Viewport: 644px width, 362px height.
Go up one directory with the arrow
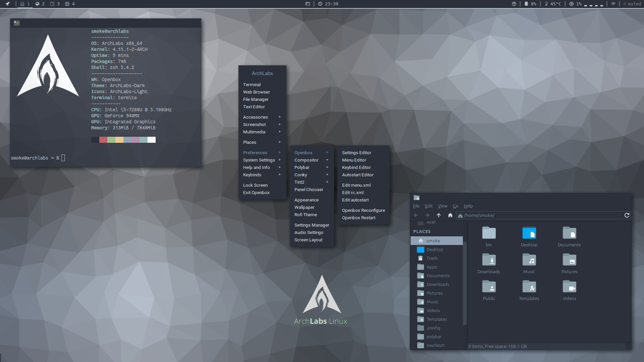pyautogui.click(x=438, y=215)
